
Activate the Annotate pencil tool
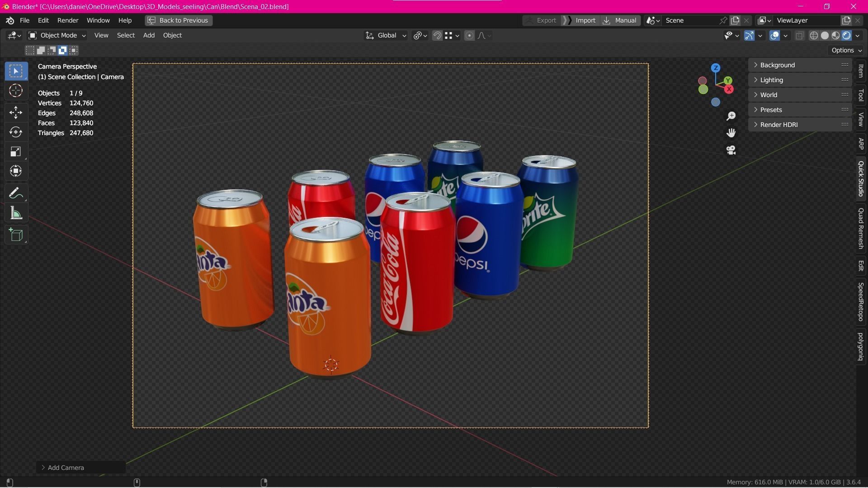pyautogui.click(x=16, y=193)
